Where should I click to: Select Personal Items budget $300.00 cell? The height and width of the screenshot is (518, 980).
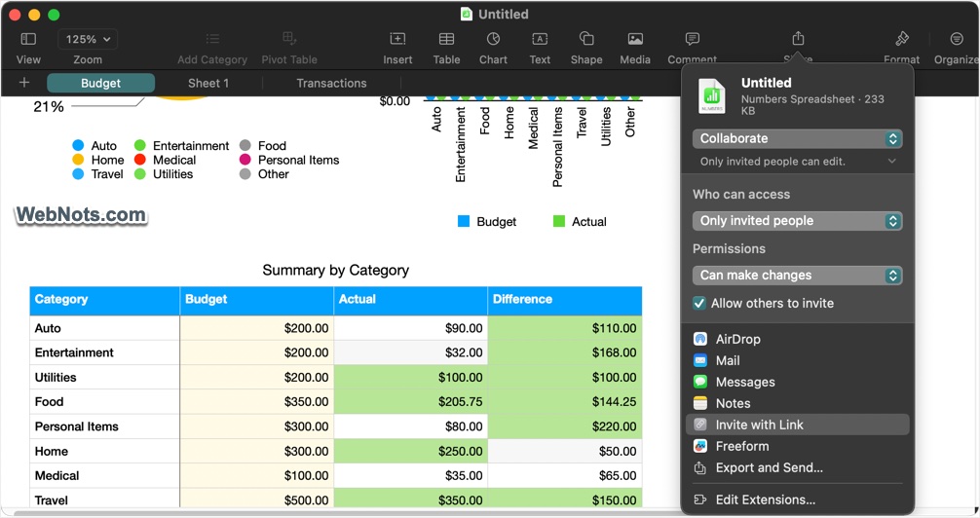[257, 426]
